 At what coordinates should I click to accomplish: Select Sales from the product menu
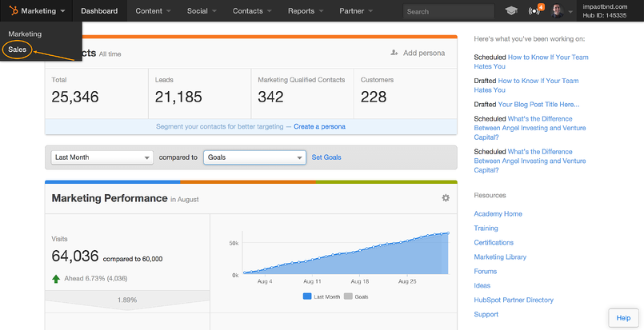point(18,50)
